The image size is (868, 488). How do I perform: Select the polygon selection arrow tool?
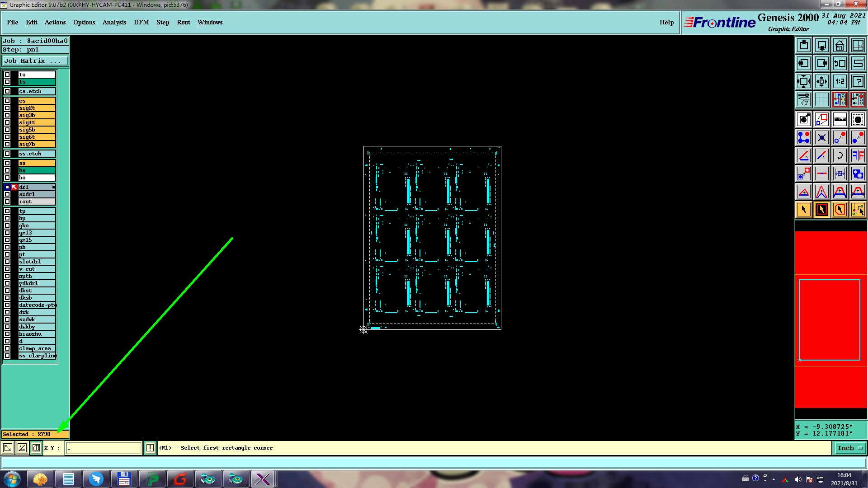(840, 210)
